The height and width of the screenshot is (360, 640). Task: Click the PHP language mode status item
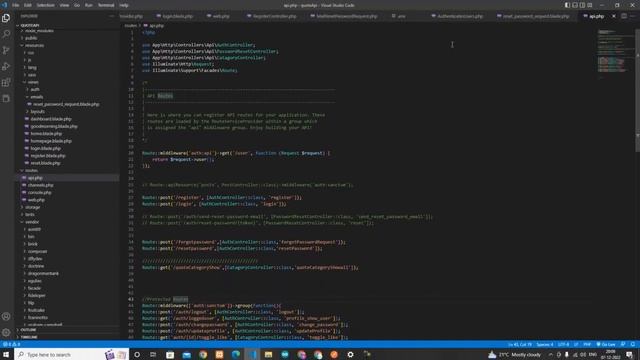click(x=587, y=344)
